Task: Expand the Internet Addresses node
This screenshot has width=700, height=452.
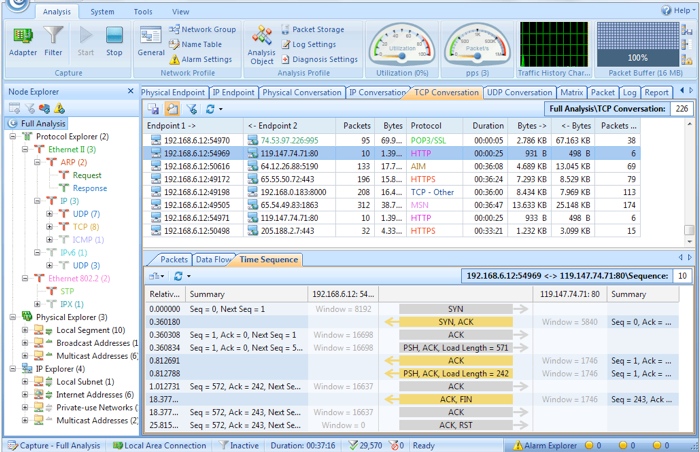Action: pos(25,394)
